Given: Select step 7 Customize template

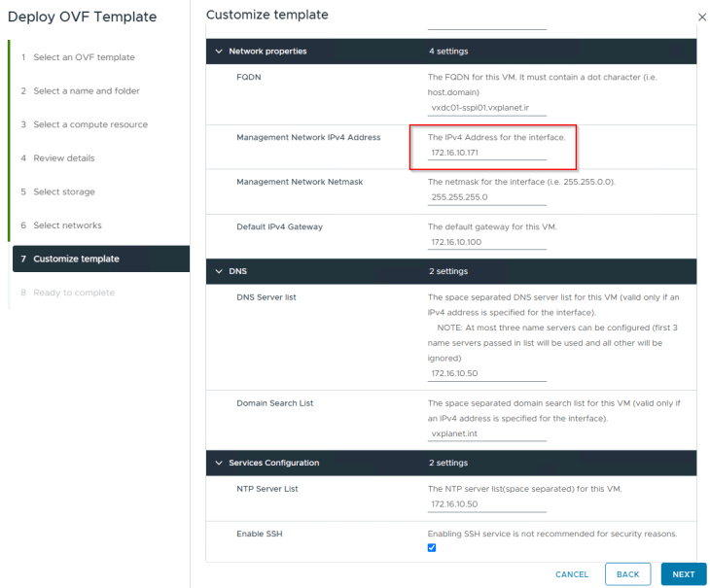Looking at the screenshot, I should pyautogui.click(x=76, y=259).
